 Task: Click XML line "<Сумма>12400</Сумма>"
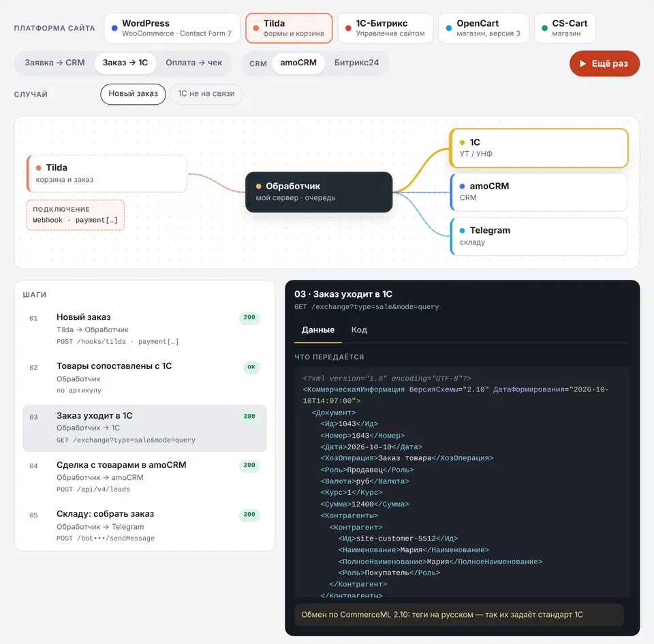pyautogui.click(x=364, y=504)
